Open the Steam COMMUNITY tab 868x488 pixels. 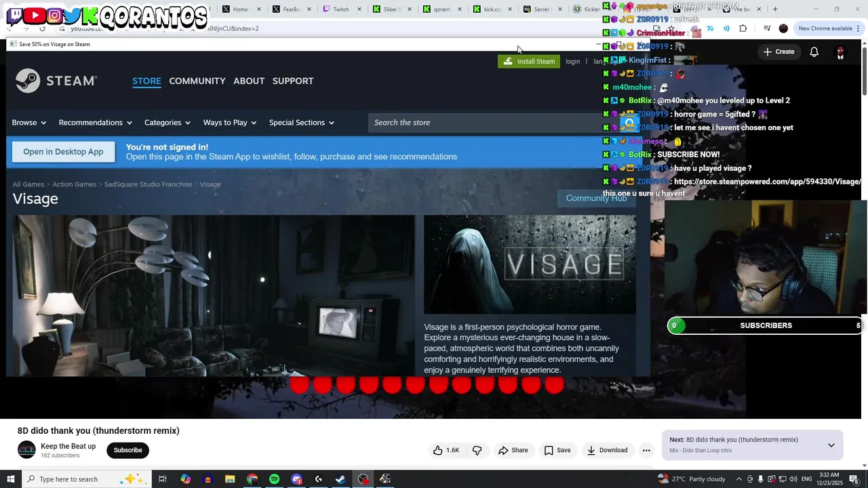coord(197,81)
